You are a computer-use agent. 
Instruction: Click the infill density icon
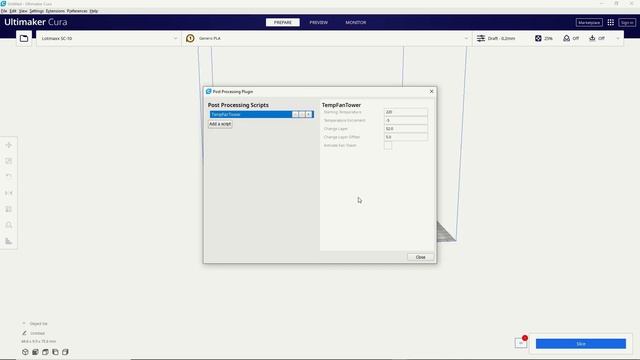tap(538, 38)
